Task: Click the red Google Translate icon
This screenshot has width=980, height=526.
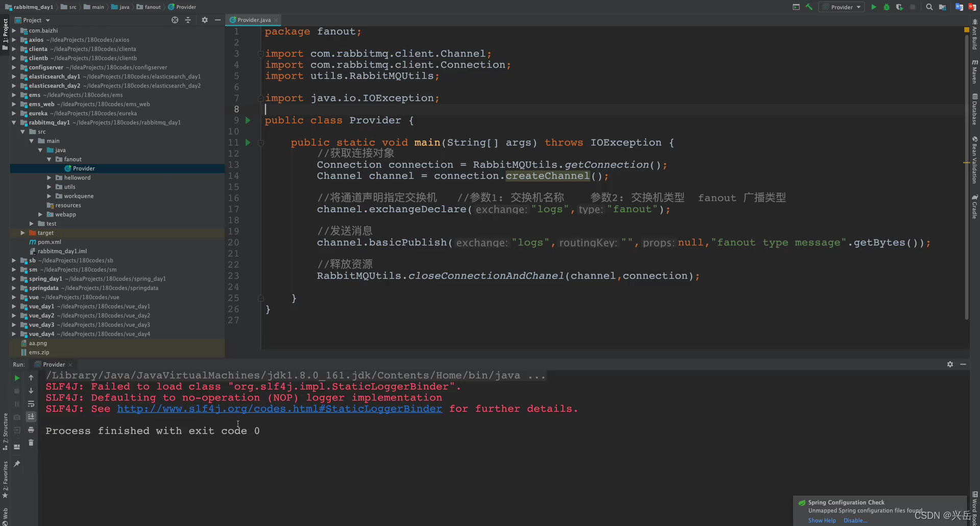Action: [x=972, y=7]
